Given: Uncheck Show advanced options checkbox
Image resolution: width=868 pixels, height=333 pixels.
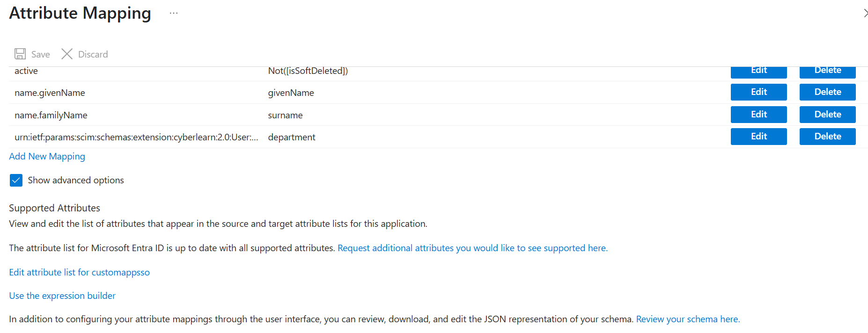Looking at the screenshot, I should pos(16,180).
